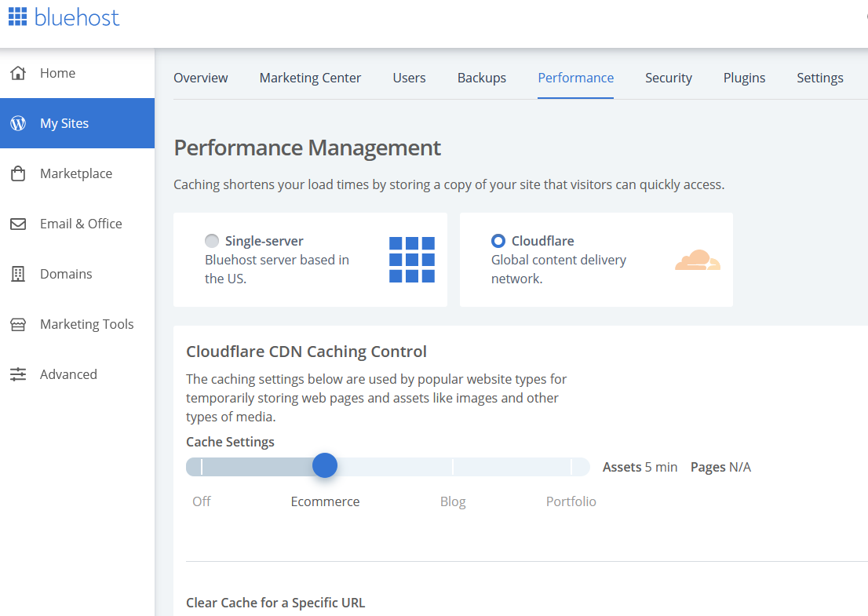Go to Marketplace in the sidebar
Viewport: 868px width, 616px height.
tap(77, 173)
